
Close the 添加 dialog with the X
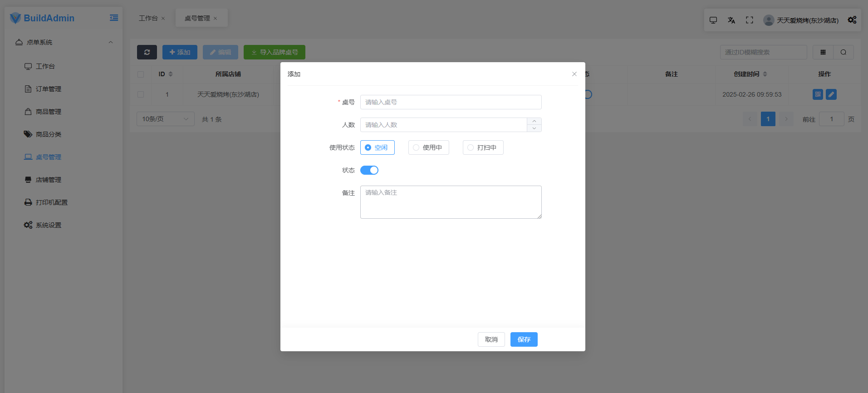point(574,74)
